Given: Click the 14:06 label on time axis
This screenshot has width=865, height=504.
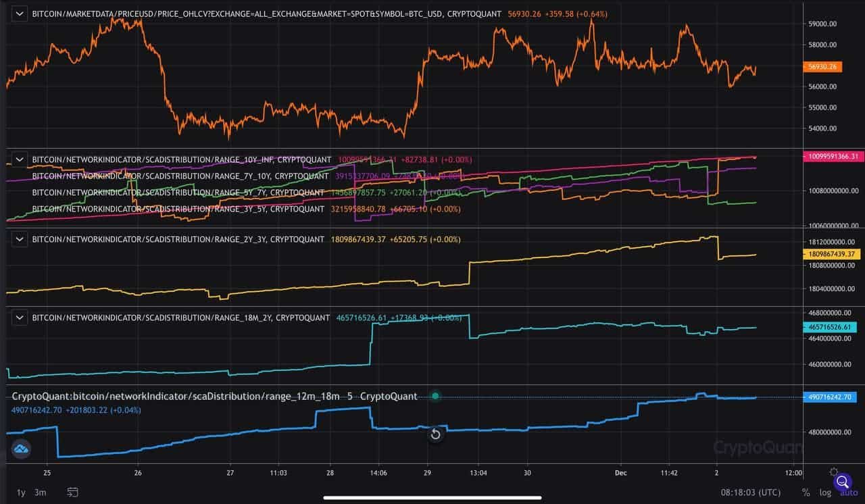Looking at the screenshot, I should [378, 473].
